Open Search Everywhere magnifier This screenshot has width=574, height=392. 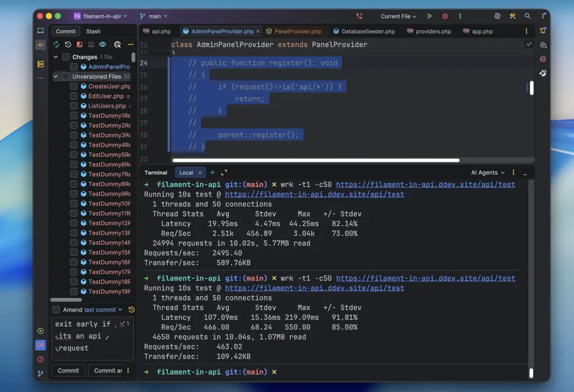(527, 16)
